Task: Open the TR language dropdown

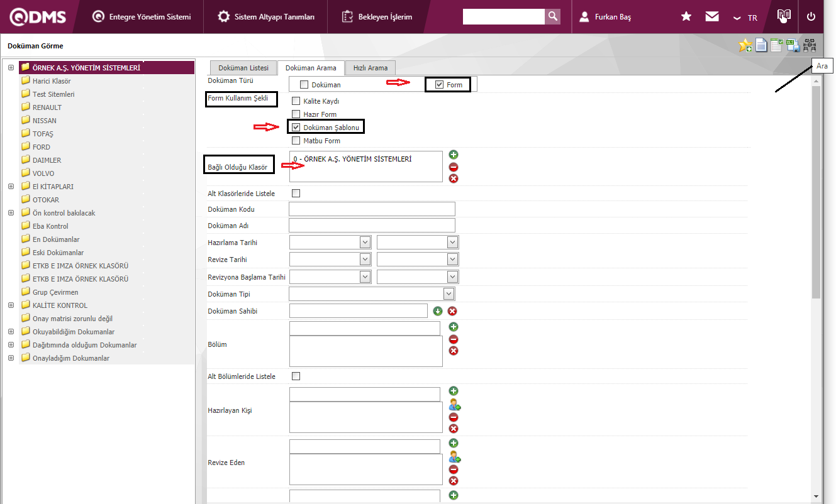Action: [x=745, y=18]
